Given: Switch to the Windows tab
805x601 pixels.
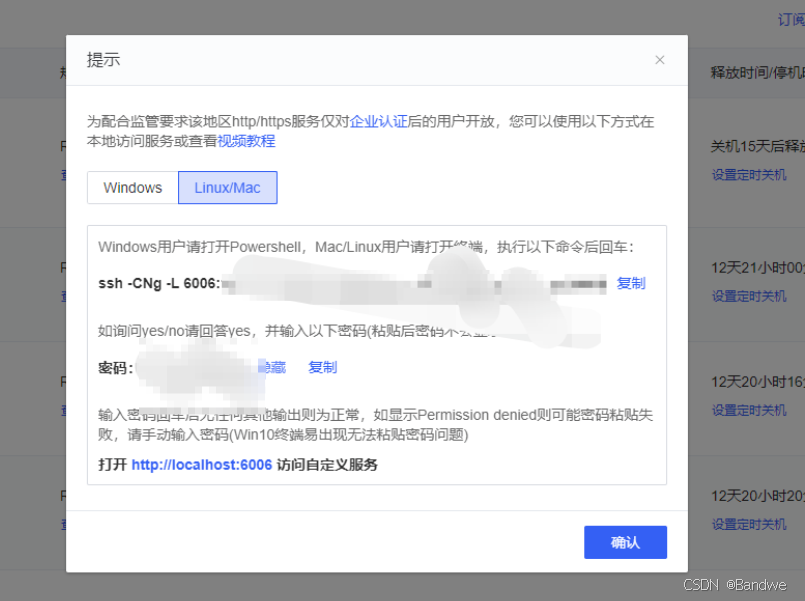Looking at the screenshot, I should click(131, 187).
